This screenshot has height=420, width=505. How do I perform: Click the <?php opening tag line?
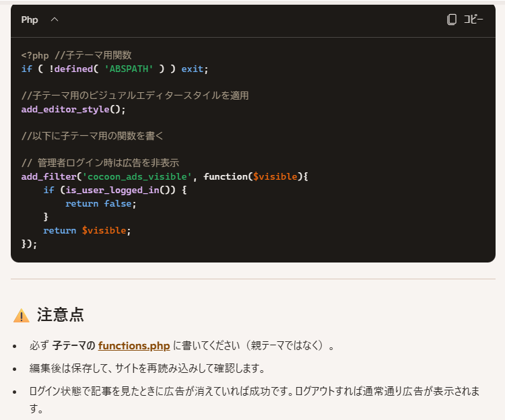coord(76,55)
